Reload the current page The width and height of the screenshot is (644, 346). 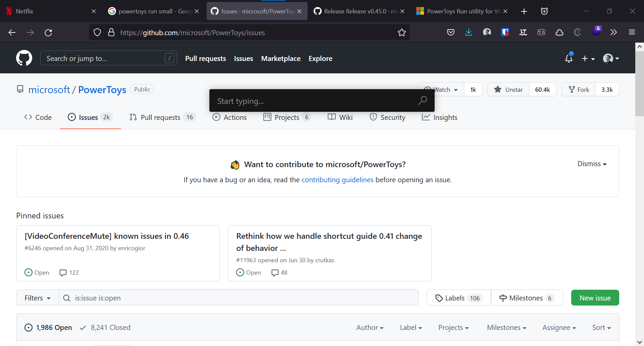[x=48, y=32]
